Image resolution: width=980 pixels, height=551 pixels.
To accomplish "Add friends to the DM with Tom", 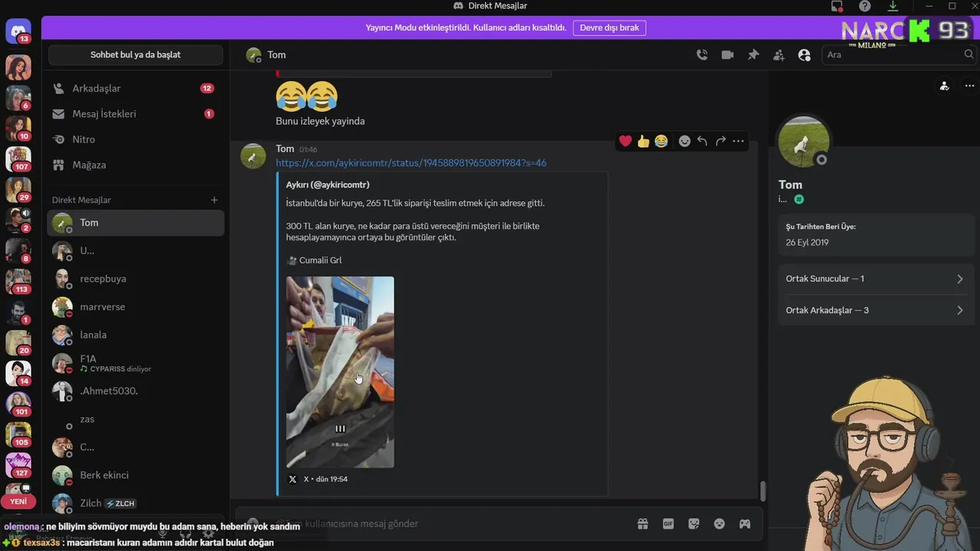I will [x=779, y=55].
